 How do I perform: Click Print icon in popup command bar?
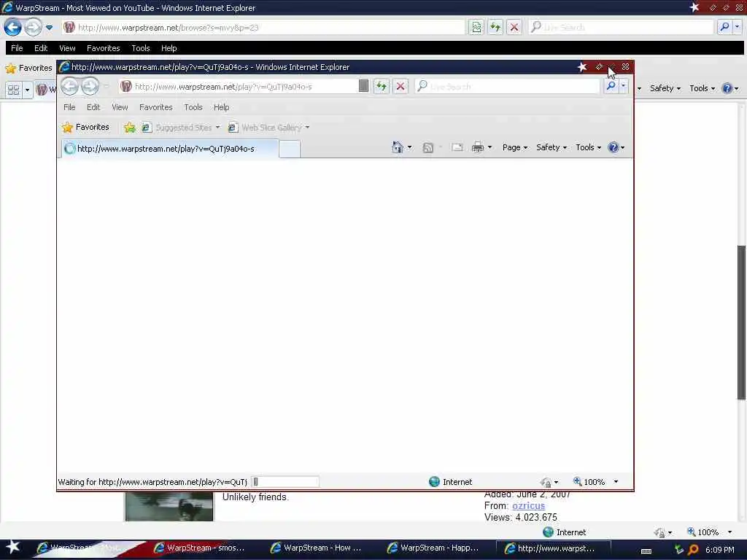click(x=477, y=147)
